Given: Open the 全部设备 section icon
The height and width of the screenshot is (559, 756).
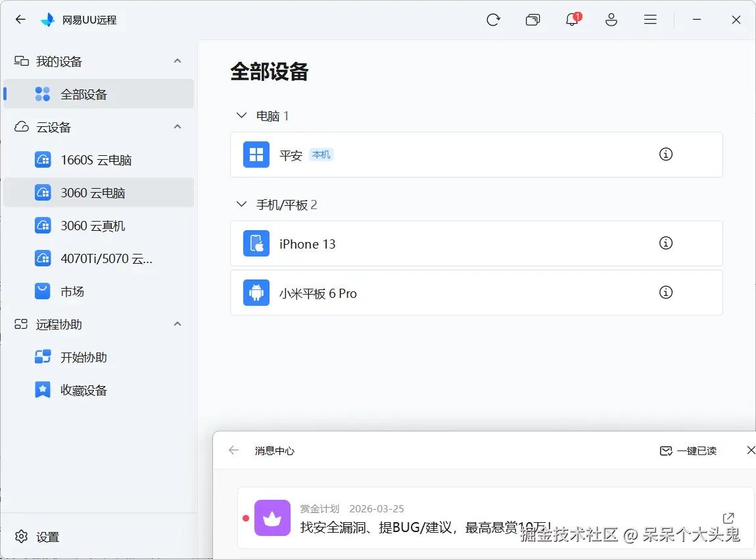Looking at the screenshot, I should pos(41,93).
